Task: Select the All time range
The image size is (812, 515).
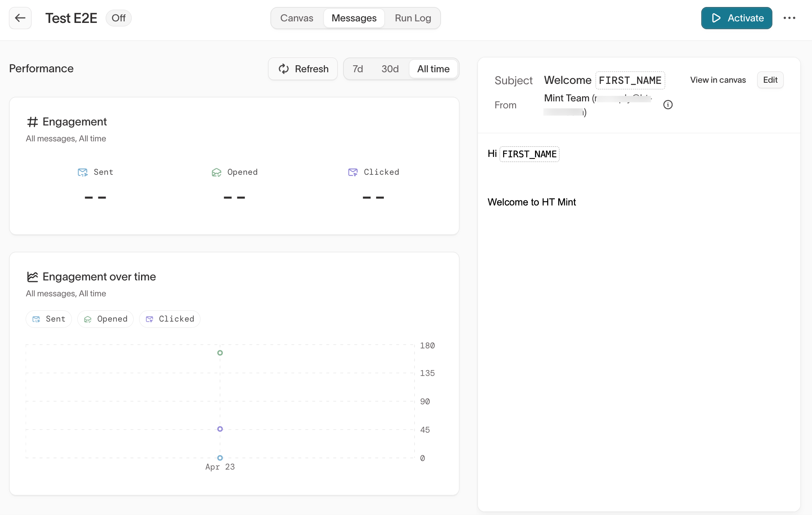Action: tap(433, 69)
